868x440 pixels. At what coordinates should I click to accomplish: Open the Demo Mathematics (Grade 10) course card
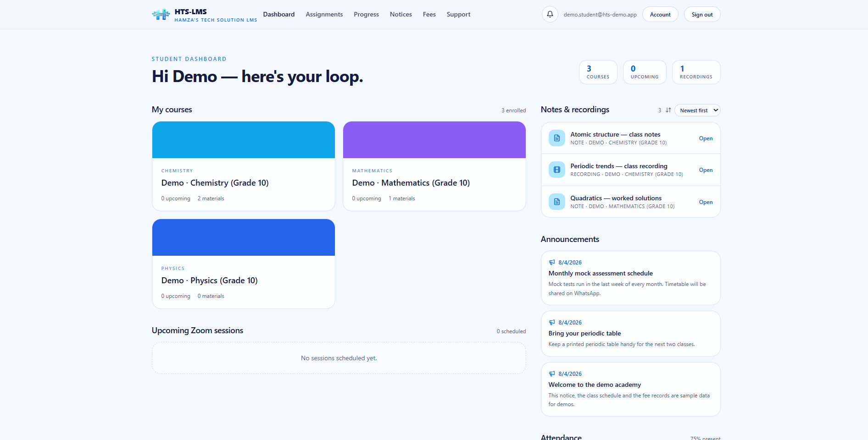click(x=434, y=166)
